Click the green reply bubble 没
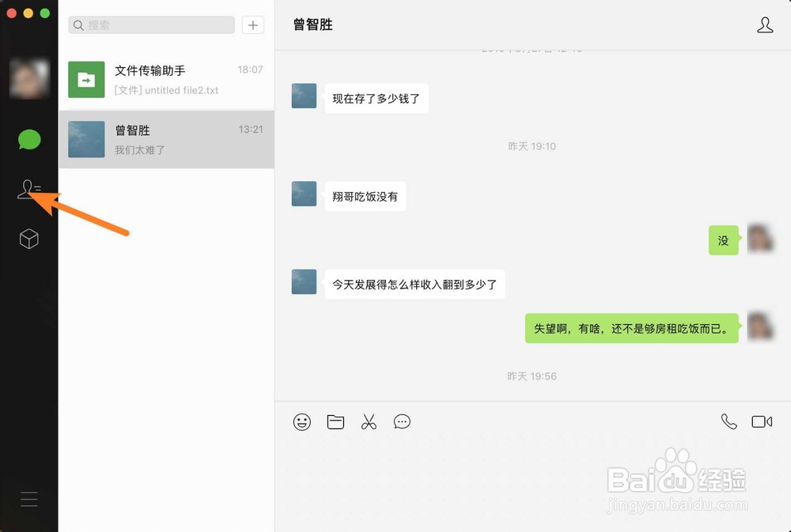The width and height of the screenshot is (791, 532). 722,240
